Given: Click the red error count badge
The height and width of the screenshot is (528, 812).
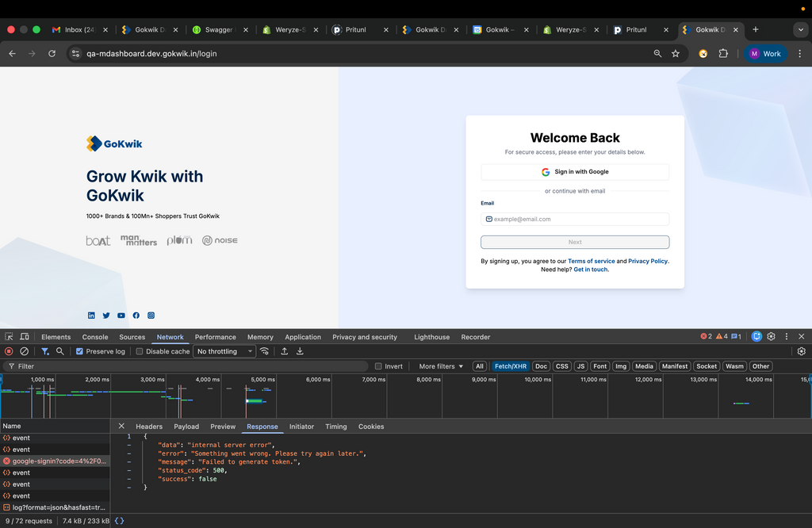Looking at the screenshot, I should pyautogui.click(x=707, y=336).
